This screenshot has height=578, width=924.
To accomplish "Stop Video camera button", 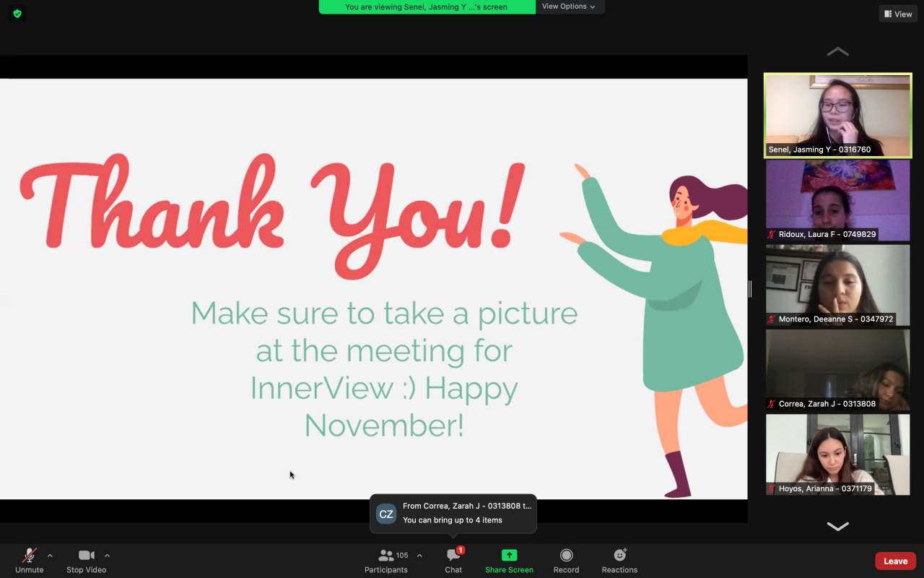I will (x=87, y=560).
